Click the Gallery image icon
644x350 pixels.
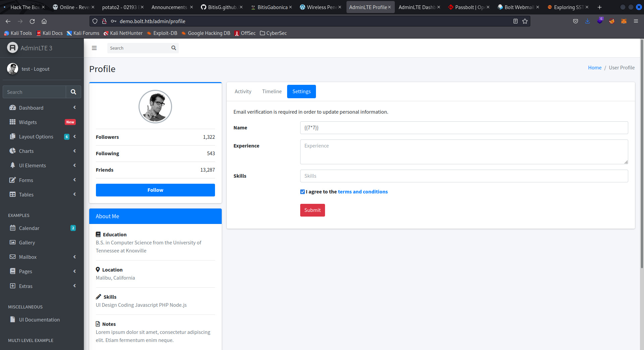tap(13, 242)
